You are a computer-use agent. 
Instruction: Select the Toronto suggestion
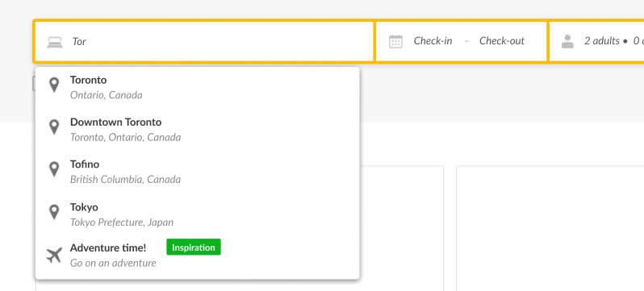click(198, 87)
